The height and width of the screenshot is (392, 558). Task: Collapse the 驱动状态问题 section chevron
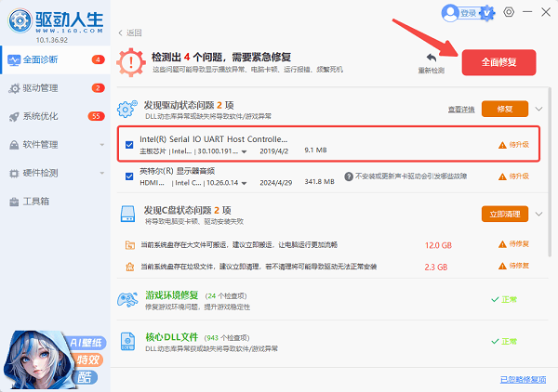[x=538, y=109]
